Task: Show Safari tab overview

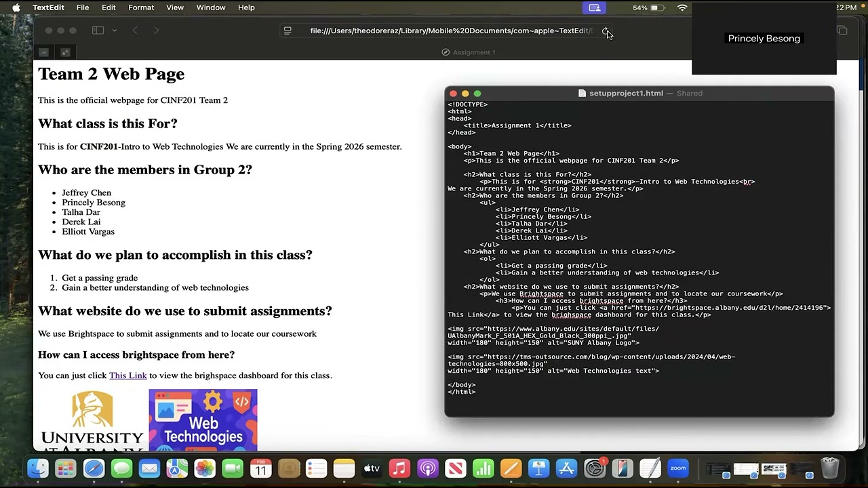Action: [842, 30]
